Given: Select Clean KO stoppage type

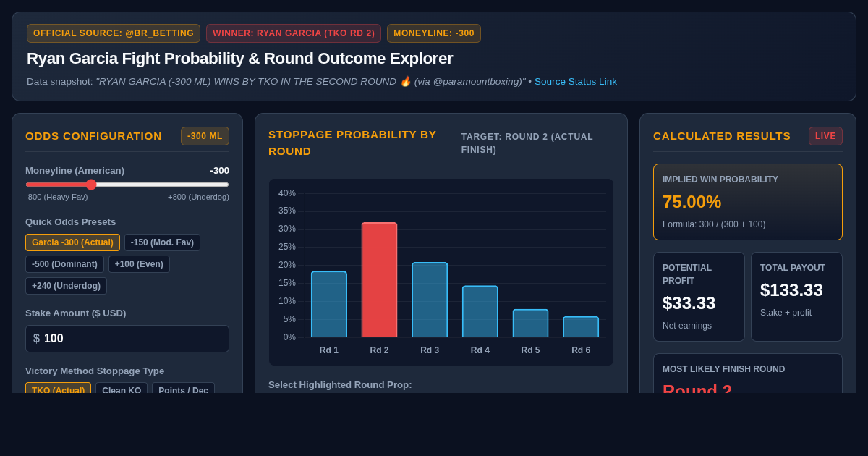Looking at the screenshot, I should [122, 388].
